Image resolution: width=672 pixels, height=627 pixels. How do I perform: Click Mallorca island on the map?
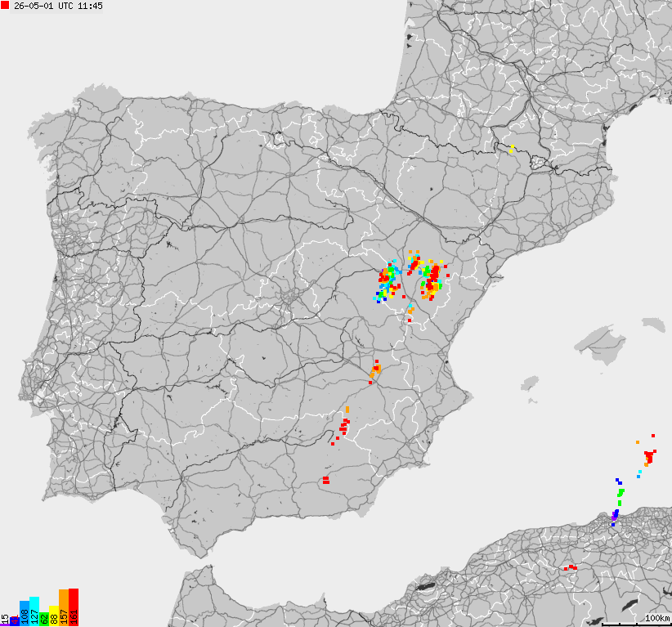(x=600, y=343)
